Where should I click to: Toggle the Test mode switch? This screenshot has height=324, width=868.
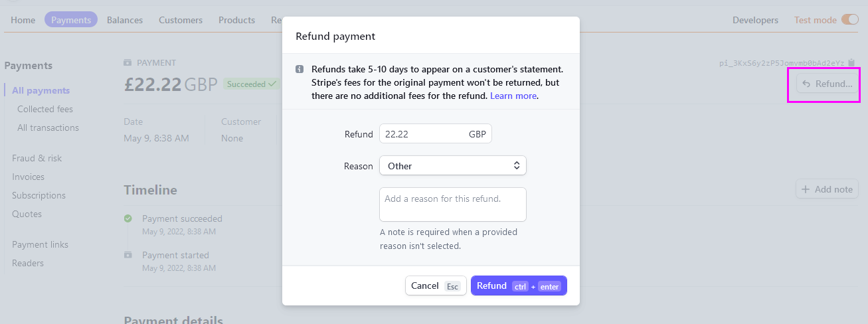(x=850, y=20)
